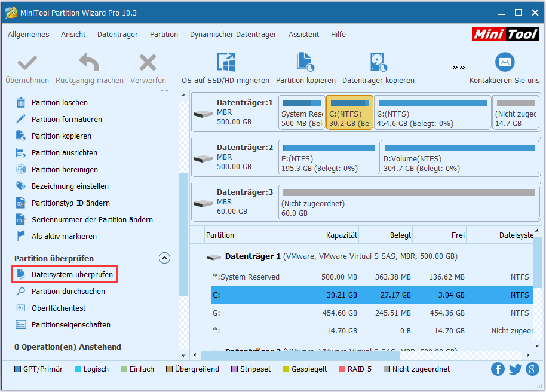The image size is (546, 392).
Task: Click the GPT/Primär legend swatch
Action: click(17, 369)
